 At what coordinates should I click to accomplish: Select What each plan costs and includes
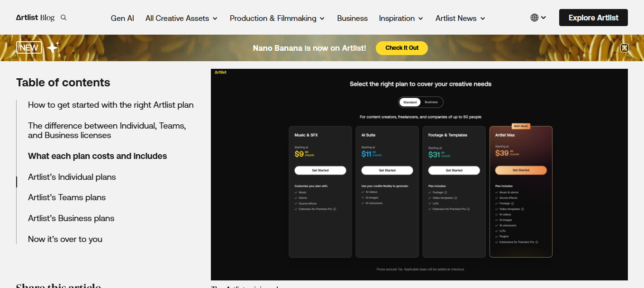click(97, 156)
